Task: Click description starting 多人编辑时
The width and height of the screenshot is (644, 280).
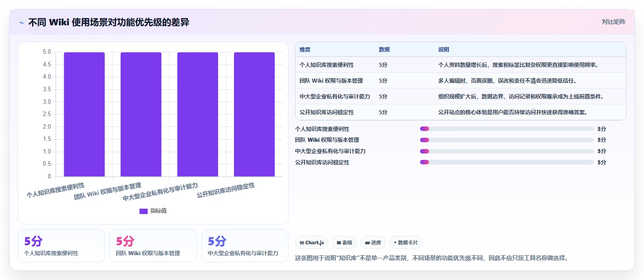Action: point(507,81)
